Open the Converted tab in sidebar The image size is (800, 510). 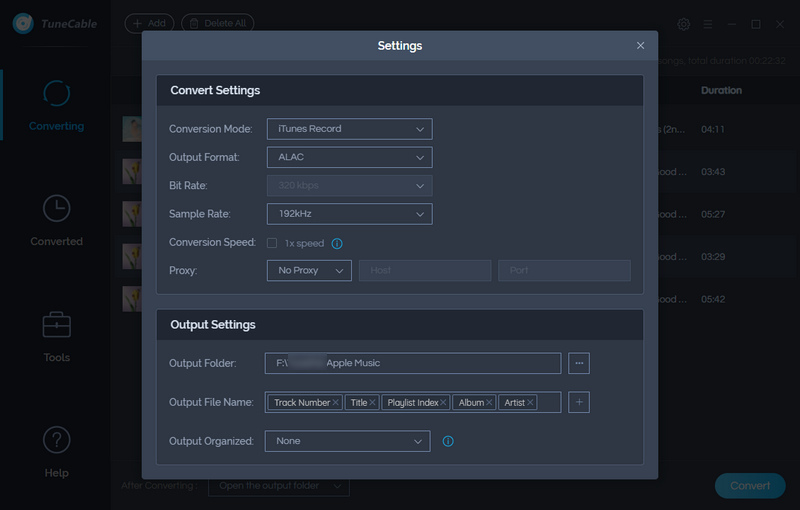coord(56,221)
